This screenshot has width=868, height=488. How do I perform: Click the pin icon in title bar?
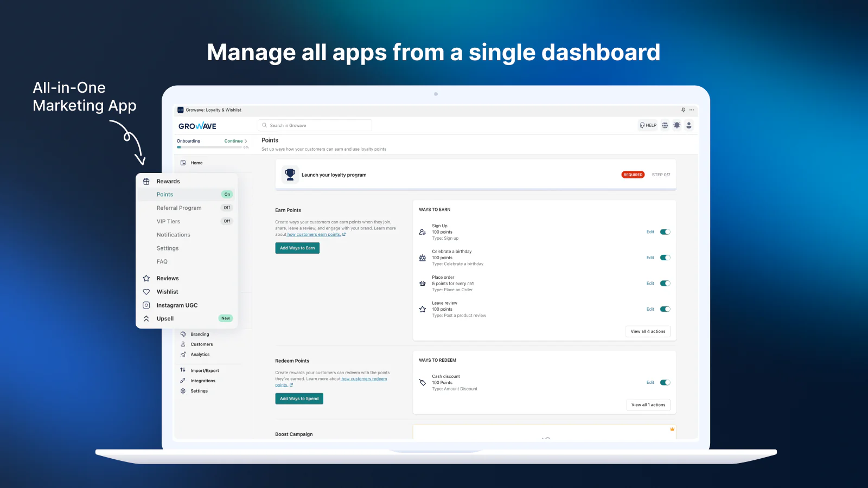click(683, 110)
